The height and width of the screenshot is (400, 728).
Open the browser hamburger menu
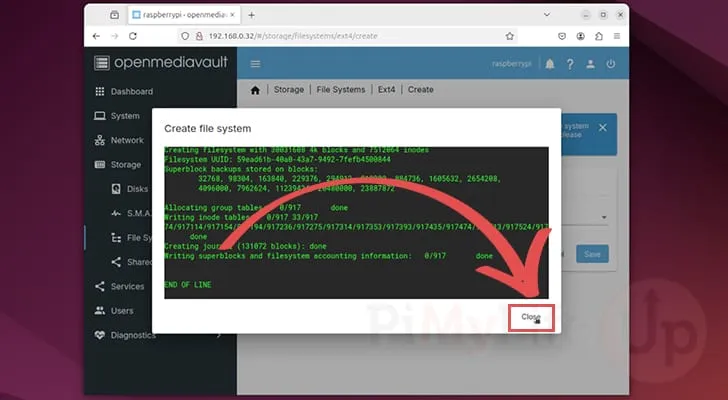[x=617, y=36]
